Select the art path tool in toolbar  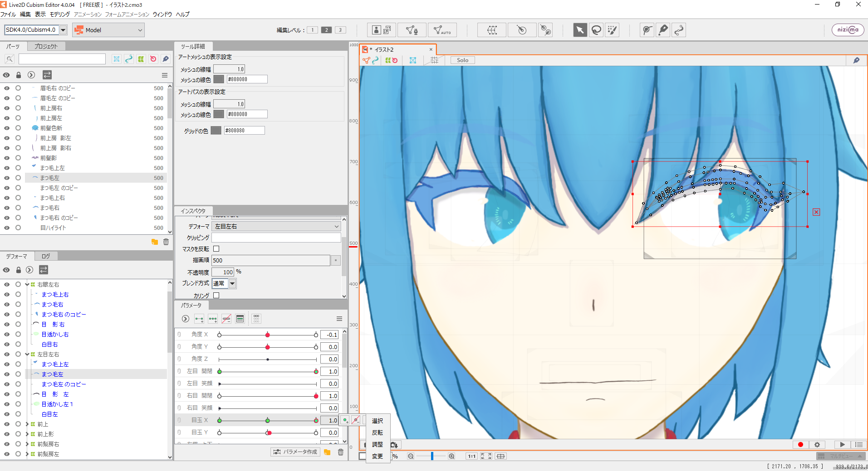point(679,30)
